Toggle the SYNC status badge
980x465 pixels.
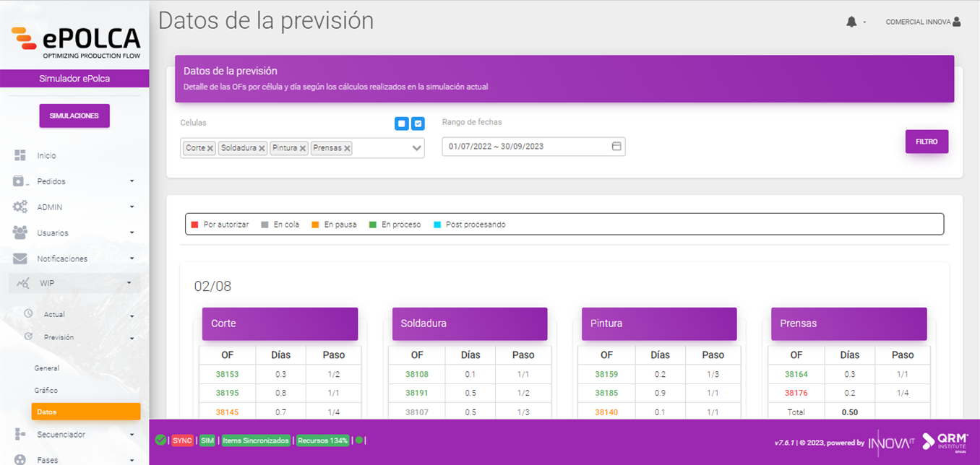tap(181, 440)
